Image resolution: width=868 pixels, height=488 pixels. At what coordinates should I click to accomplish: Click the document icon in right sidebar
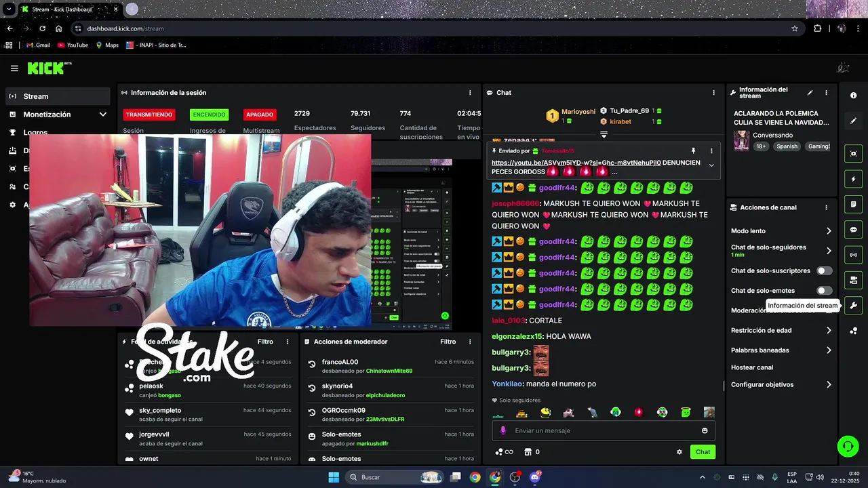tap(853, 204)
